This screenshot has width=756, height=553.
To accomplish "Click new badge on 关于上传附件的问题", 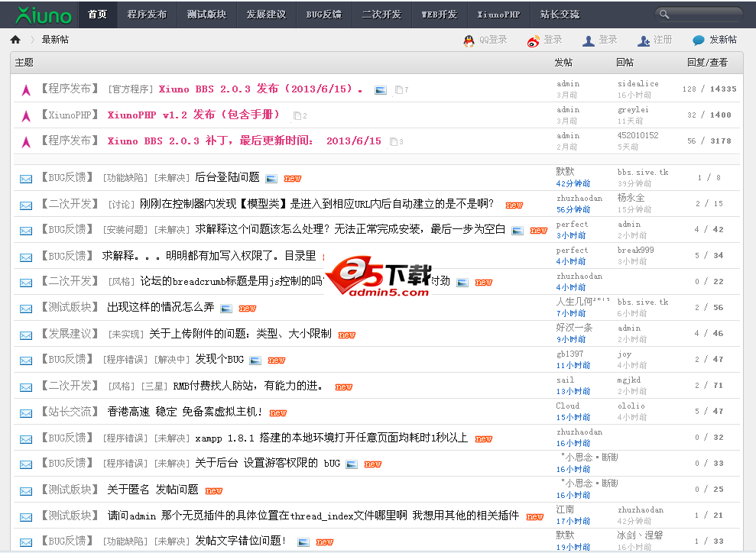I will (x=347, y=335).
